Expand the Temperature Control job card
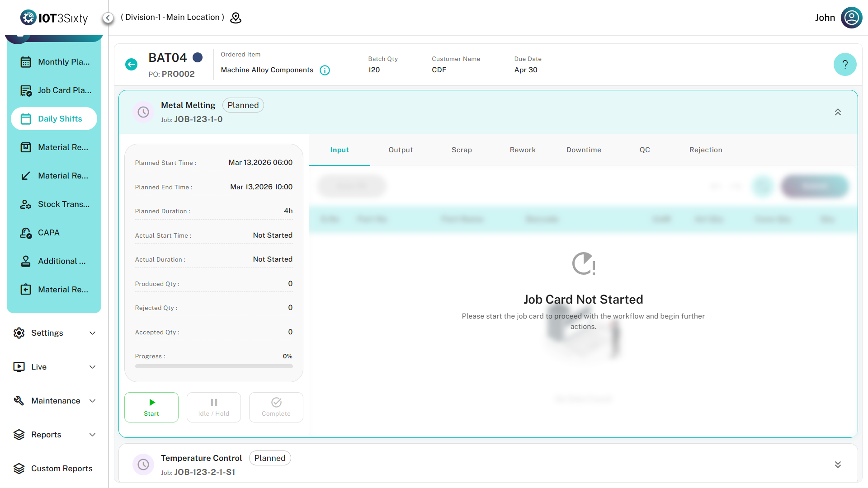The width and height of the screenshot is (868, 488). pyautogui.click(x=837, y=465)
